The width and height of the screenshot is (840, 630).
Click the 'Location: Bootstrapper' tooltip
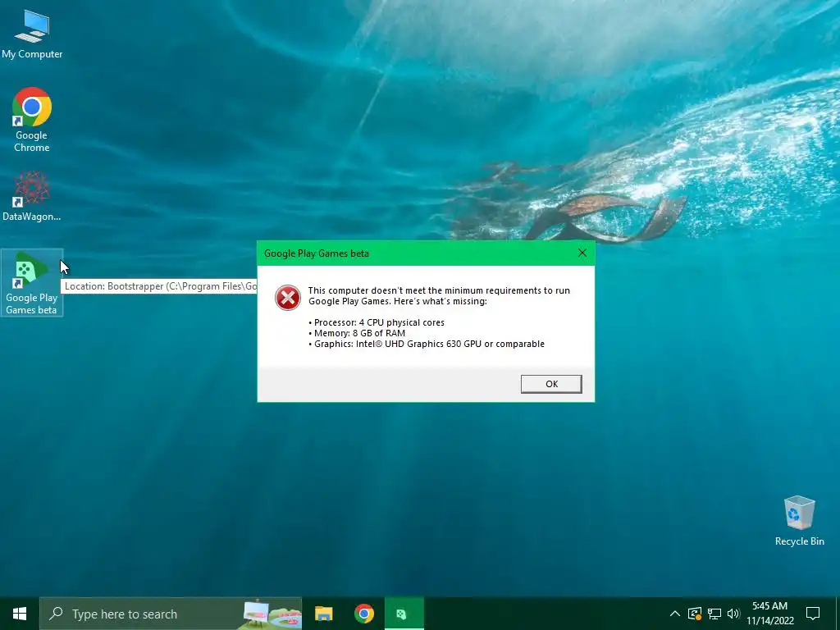pos(159,286)
